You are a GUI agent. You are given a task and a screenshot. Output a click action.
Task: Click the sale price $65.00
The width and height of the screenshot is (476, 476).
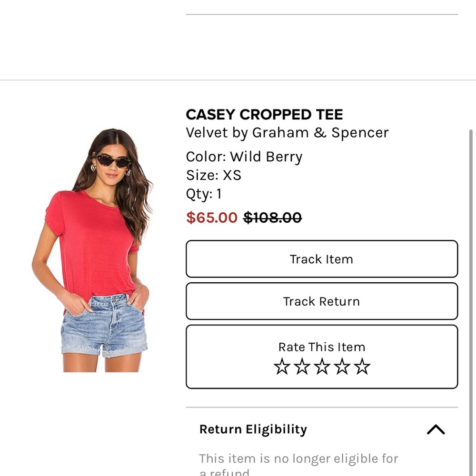[211, 218]
